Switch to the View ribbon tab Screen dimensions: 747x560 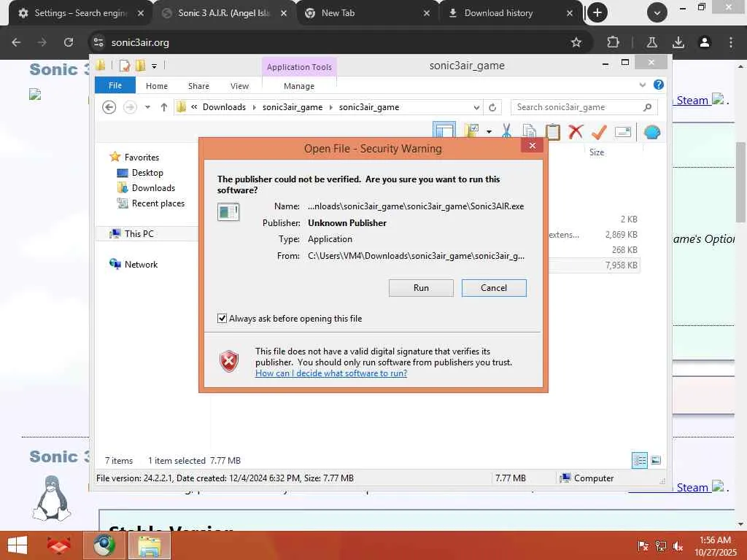[x=239, y=86]
